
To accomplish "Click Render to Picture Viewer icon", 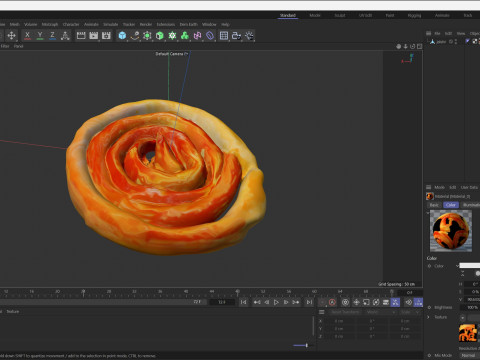I will pos(94,35).
